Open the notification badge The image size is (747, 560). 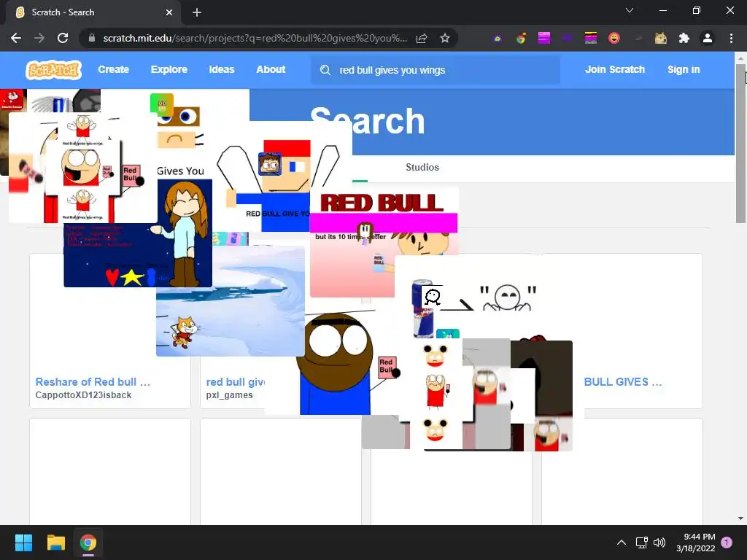point(727,542)
